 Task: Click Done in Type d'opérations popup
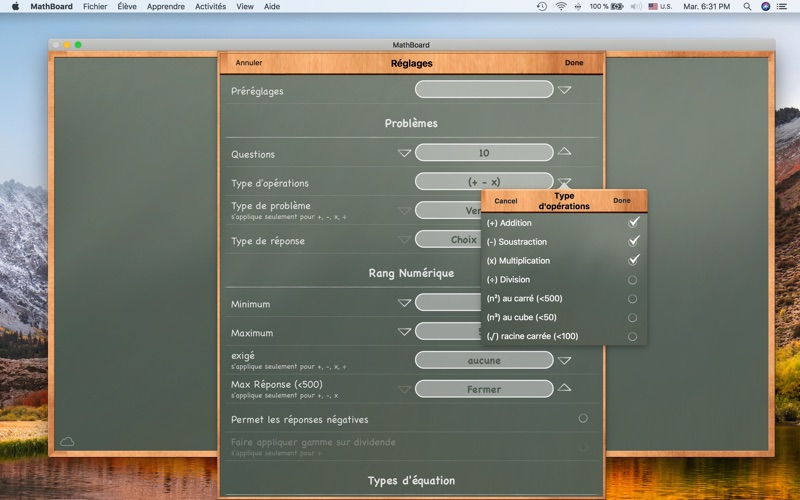[x=621, y=201]
